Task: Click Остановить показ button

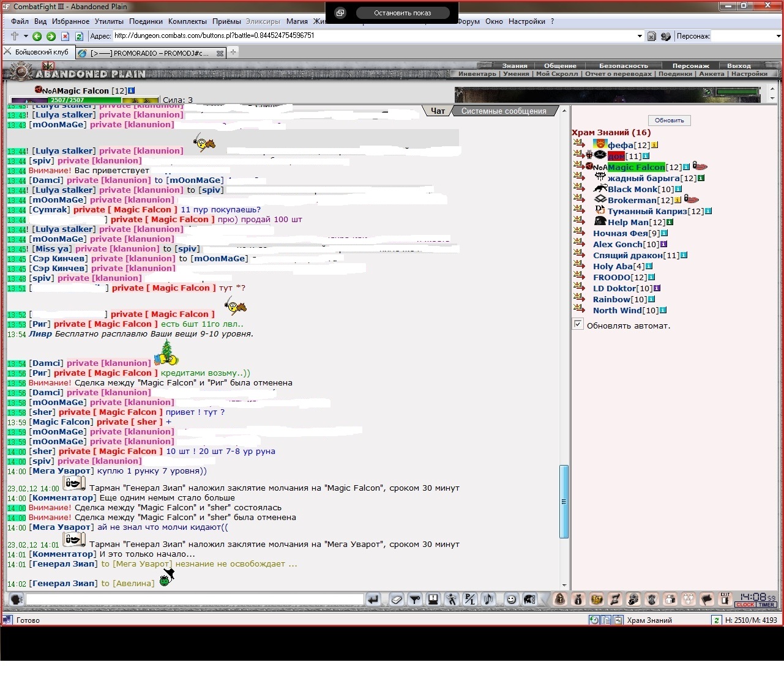Action: click(x=403, y=13)
